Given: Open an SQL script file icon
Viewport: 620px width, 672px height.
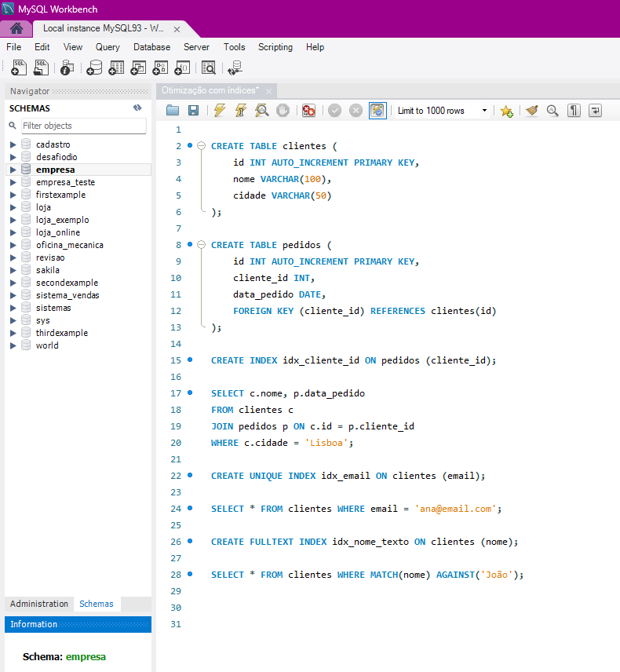Looking at the screenshot, I should (41, 68).
